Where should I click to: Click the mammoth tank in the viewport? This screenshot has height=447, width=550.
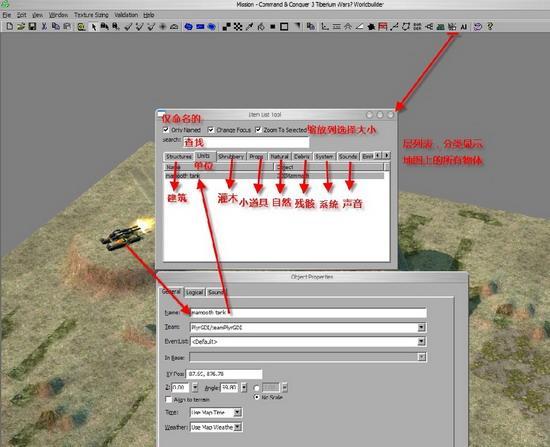(x=122, y=237)
